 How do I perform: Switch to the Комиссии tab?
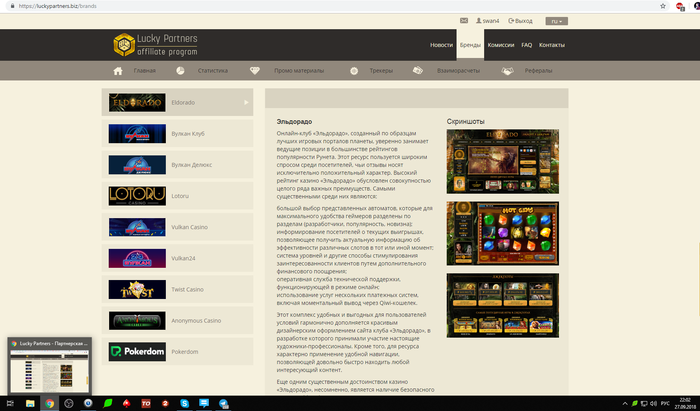click(501, 45)
